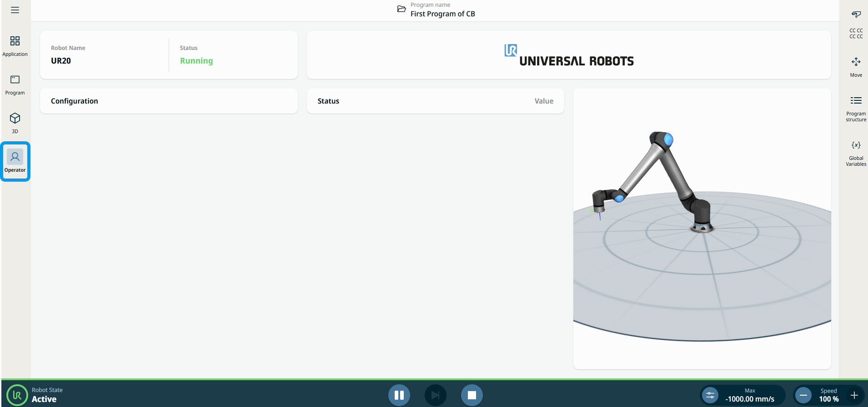Expand the Program structure panel

click(856, 108)
